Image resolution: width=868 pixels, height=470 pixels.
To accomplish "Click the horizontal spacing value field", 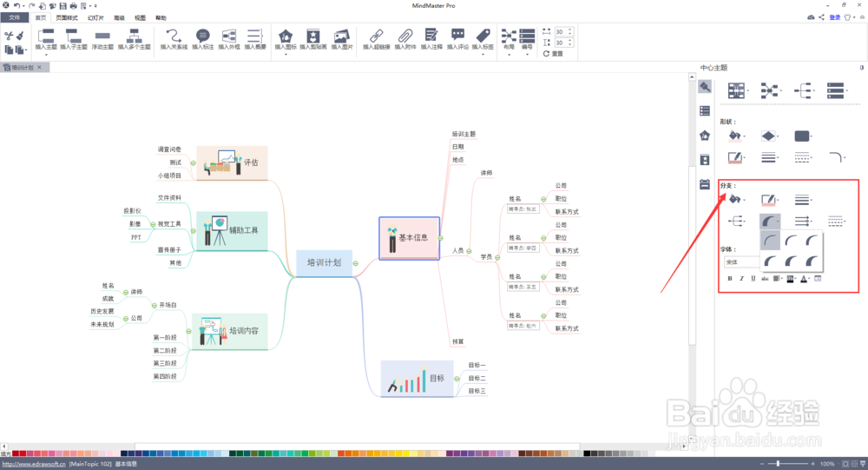I will click(560, 31).
